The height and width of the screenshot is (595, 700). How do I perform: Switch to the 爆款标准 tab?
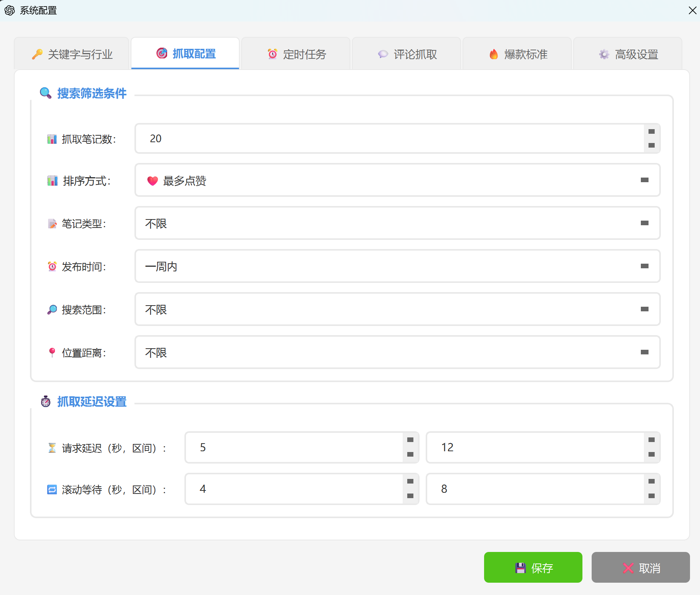pos(517,54)
